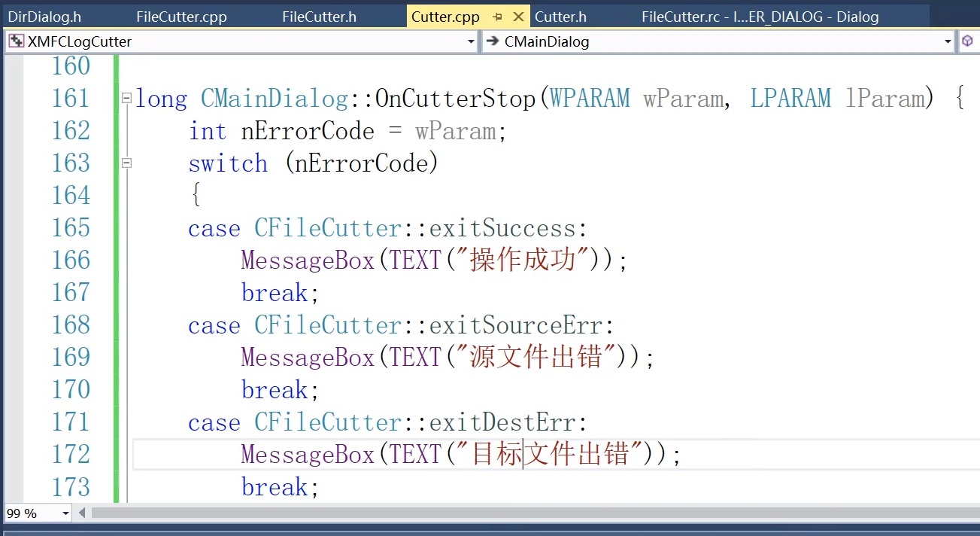The height and width of the screenshot is (536, 980).
Task: Open the Cutter.h tab
Action: [560, 17]
